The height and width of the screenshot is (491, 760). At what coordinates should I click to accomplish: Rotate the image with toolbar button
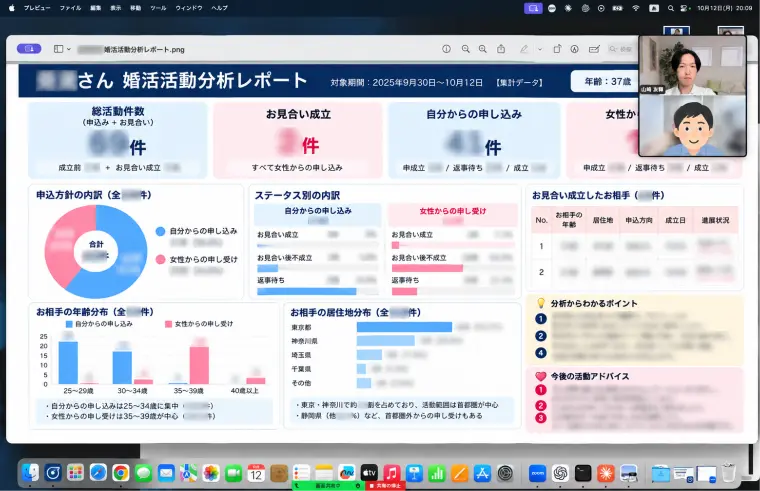click(557, 49)
